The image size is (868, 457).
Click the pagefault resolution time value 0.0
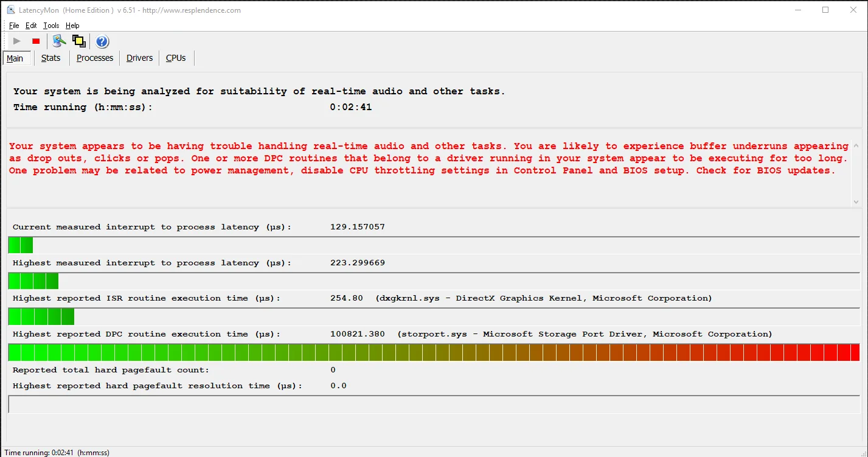coord(338,386)
